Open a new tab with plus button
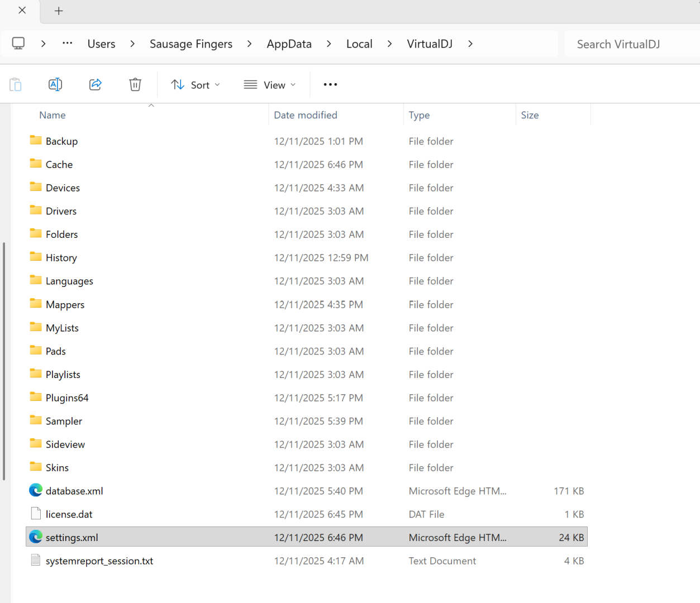700x603 pixels. (x=59, y=11)
